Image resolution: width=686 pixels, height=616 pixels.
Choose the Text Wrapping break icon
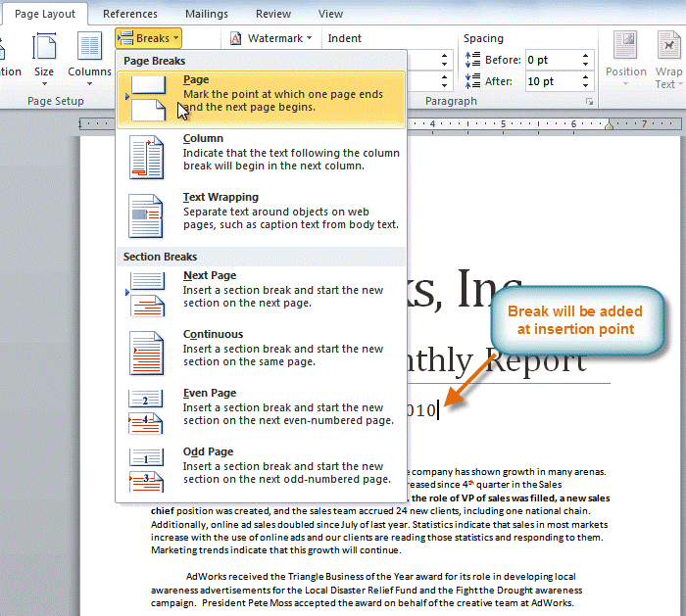[147, 215]
